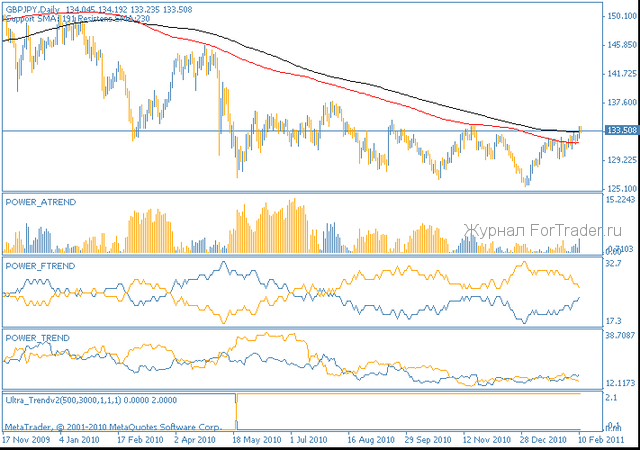Click the current price tag 133.508

(622, 130)
